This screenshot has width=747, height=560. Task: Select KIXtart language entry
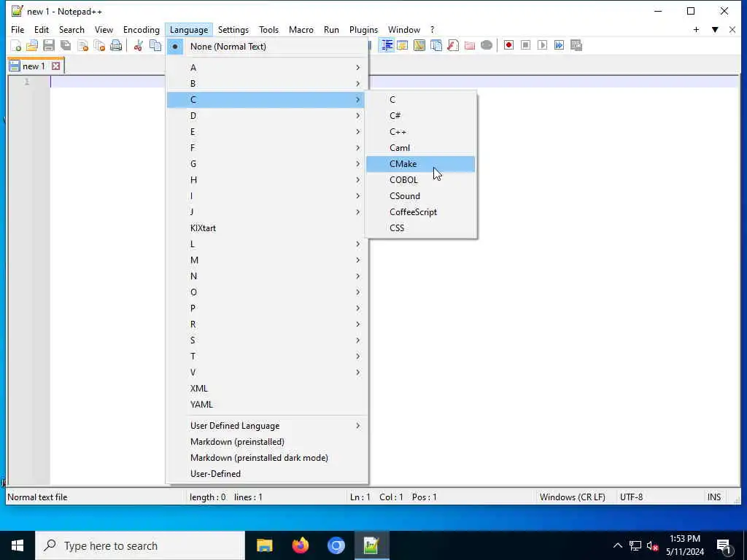click(x=267, y=228)
